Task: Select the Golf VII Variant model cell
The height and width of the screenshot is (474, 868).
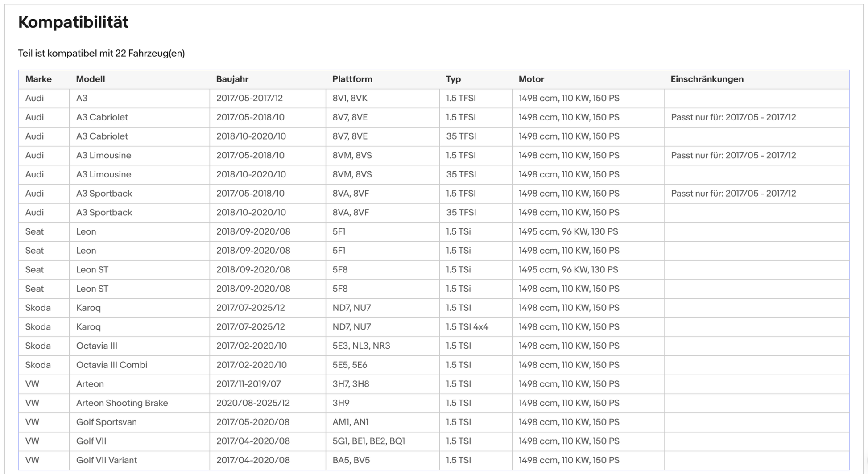Action: (x=106, y=460)
